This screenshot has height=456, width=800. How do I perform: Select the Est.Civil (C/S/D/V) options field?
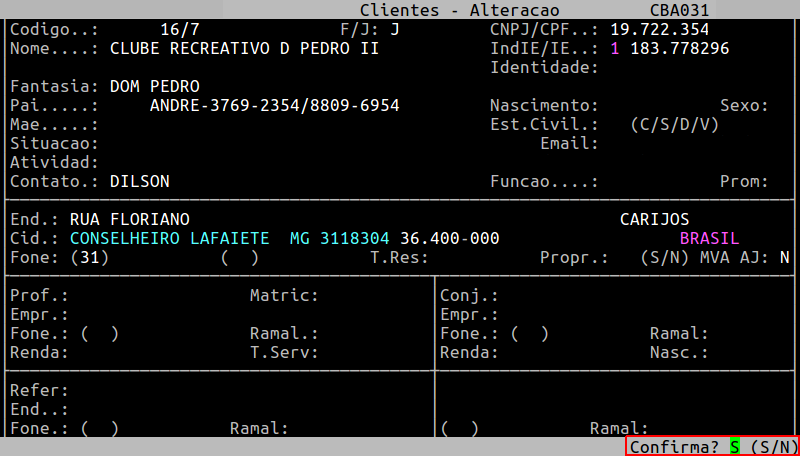pos(674,124)
